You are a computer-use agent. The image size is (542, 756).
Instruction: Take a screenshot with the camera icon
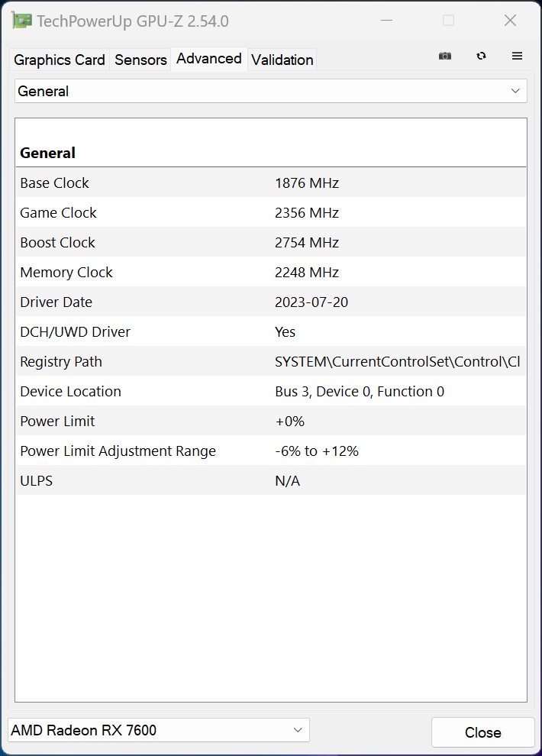coord(445,56)
